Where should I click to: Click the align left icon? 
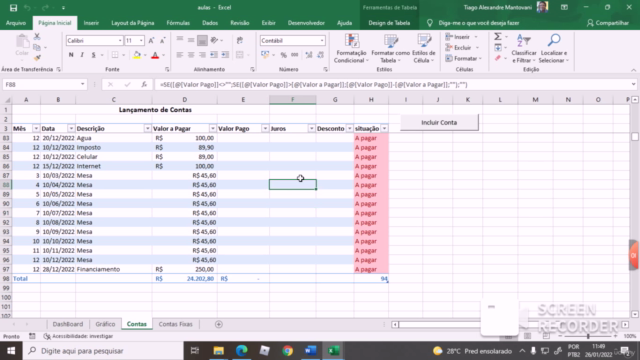pos(180,55)
